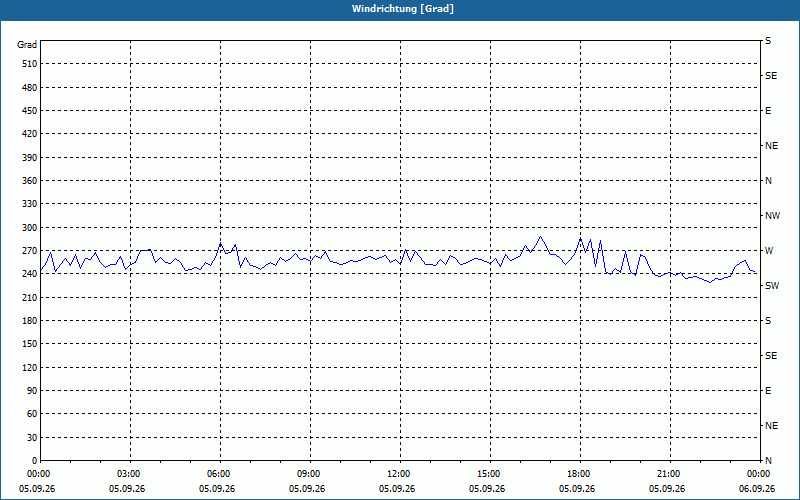Click the 330 axis value
The height and width of the screenshot is (500, 800).
tap(30, 204)
